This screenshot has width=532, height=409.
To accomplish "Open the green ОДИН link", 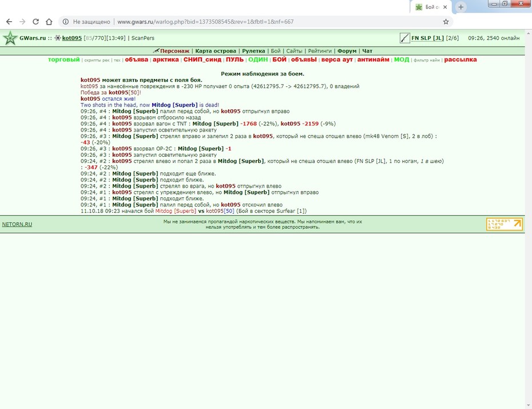I will pos(258,59).
